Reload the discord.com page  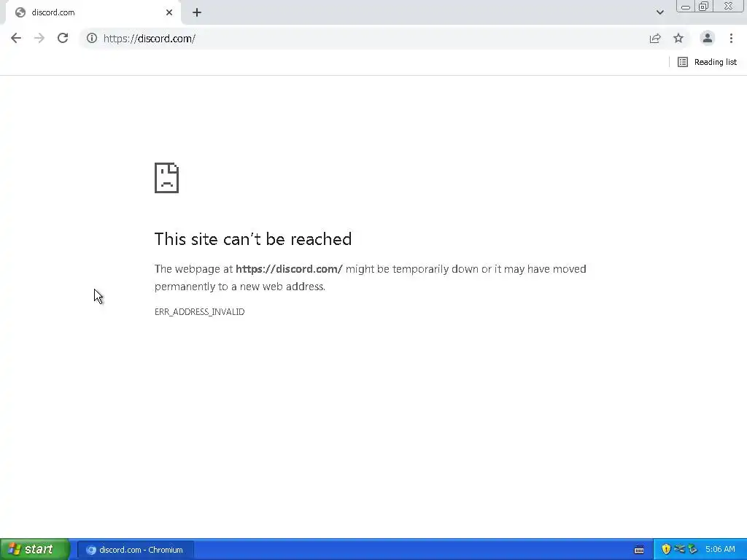63,38
